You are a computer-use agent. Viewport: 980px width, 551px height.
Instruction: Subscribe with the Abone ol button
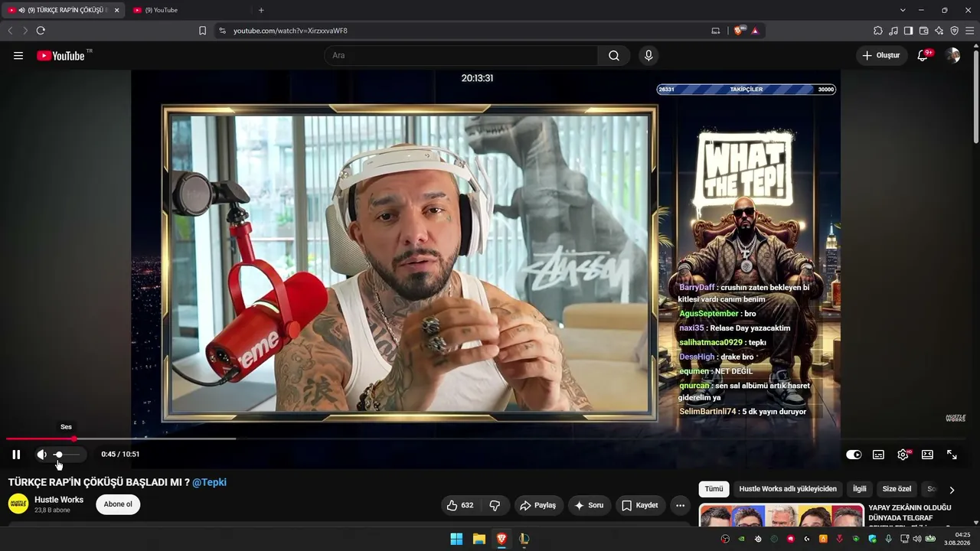[118, 504]
